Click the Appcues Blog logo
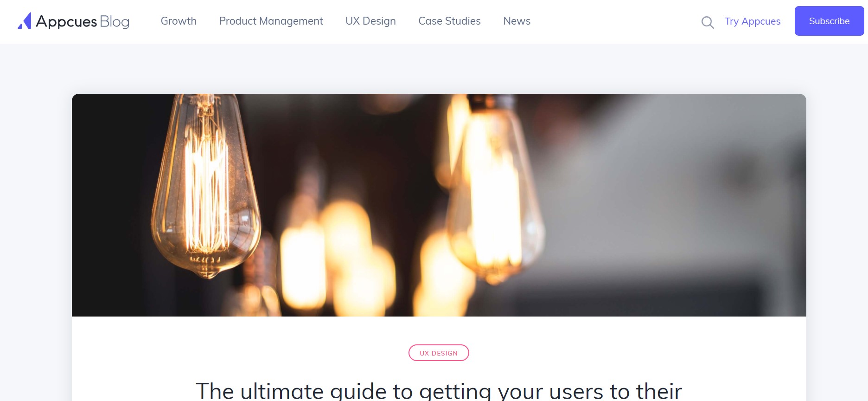 click(73, 21)
